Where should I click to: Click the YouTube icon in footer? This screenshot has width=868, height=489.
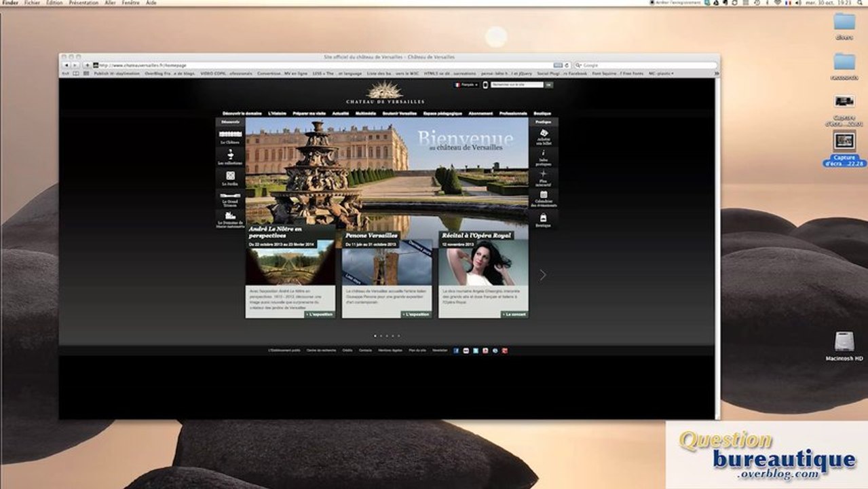(485, 350)
